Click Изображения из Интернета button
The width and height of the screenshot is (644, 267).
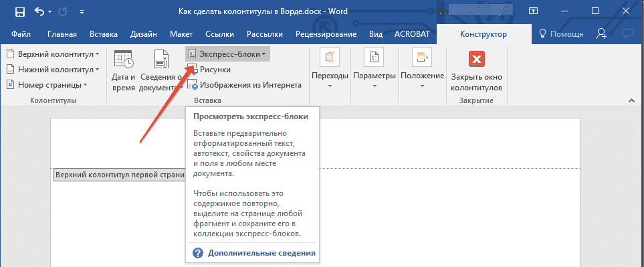244,85
